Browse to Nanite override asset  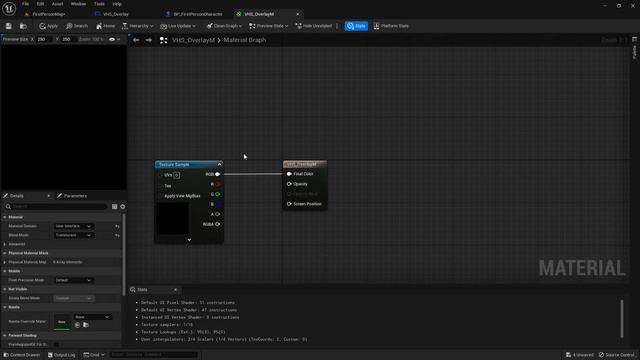coord(86,325)
